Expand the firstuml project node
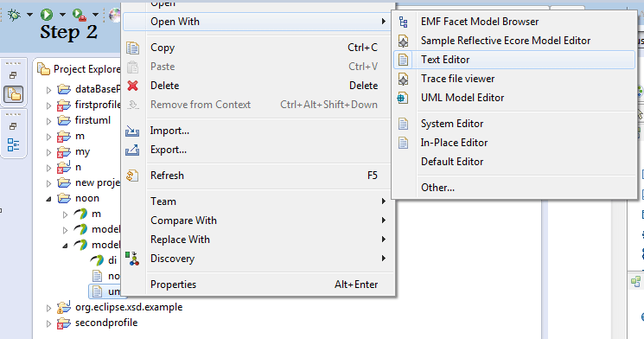This screenshot has width=644, height=339. point(48,121)
